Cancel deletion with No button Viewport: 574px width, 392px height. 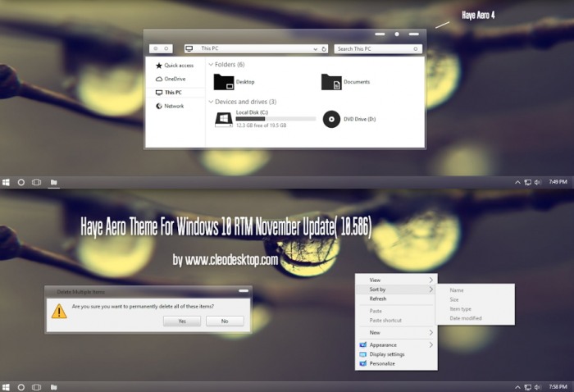[225, 321]
